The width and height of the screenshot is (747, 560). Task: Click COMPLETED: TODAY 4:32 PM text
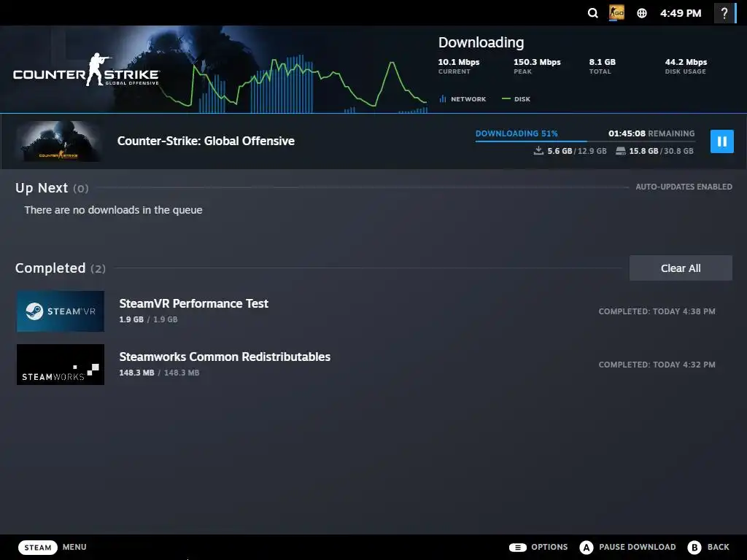coord(657,365)
